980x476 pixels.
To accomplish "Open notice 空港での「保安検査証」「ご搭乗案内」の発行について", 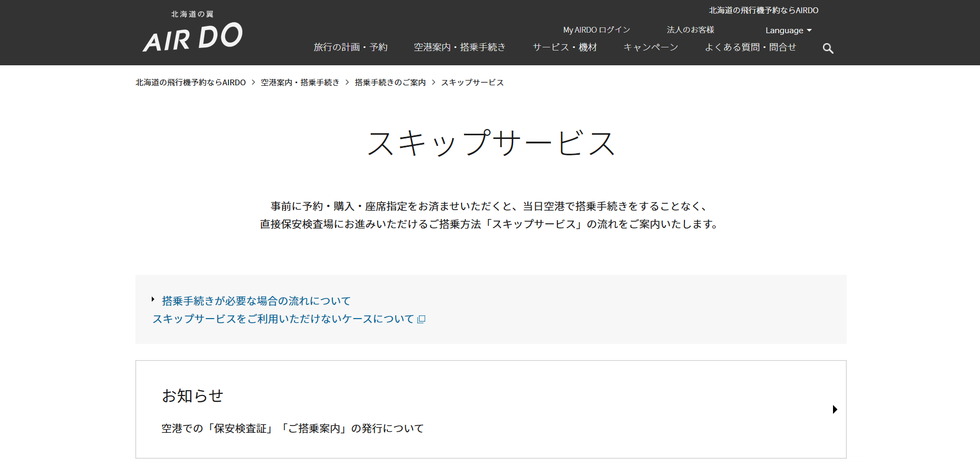I will 292,429.
